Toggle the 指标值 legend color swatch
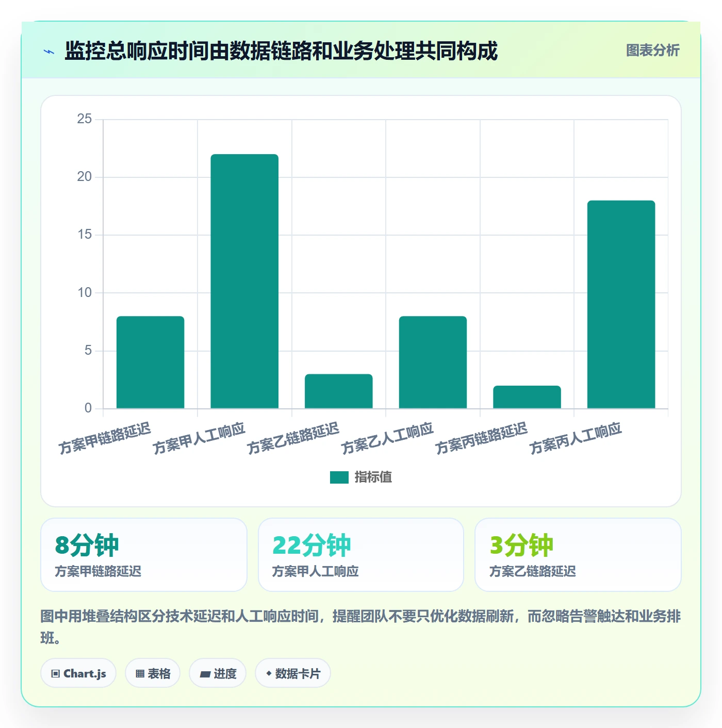 [x=339, y=477]
